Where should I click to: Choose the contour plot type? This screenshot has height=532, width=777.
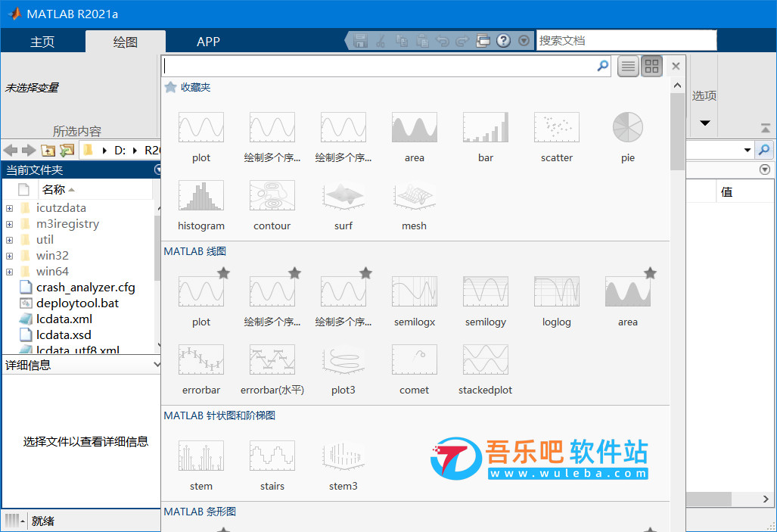pyautogui.click(x=272, y=205)
